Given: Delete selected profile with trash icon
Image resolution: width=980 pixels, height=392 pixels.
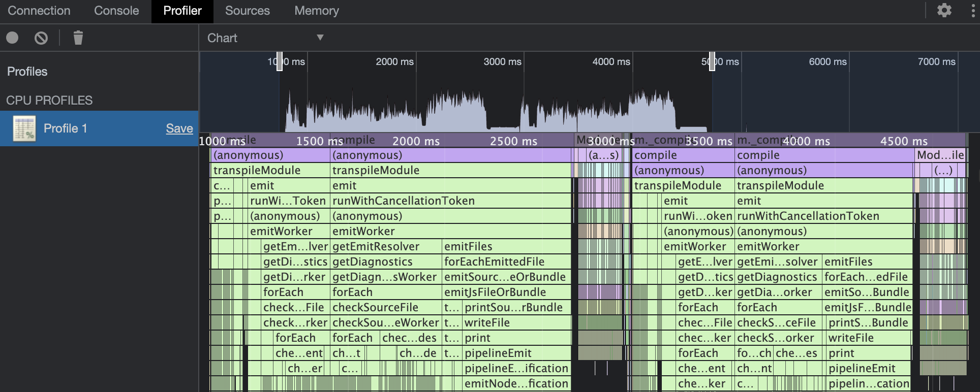Looking at the screenshot, I should (78, 38).
